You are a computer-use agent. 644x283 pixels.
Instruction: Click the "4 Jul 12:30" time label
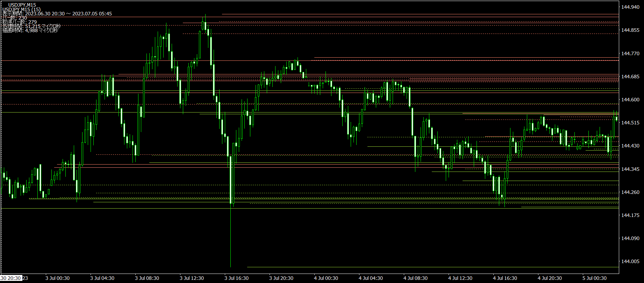tap(460, 278)
